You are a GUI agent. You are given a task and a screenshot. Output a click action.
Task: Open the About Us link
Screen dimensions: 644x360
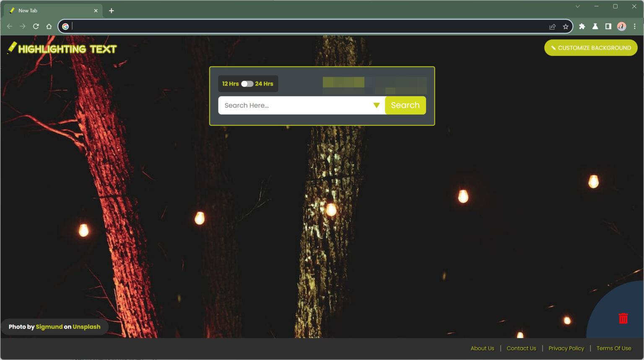[x=482, y=348]
